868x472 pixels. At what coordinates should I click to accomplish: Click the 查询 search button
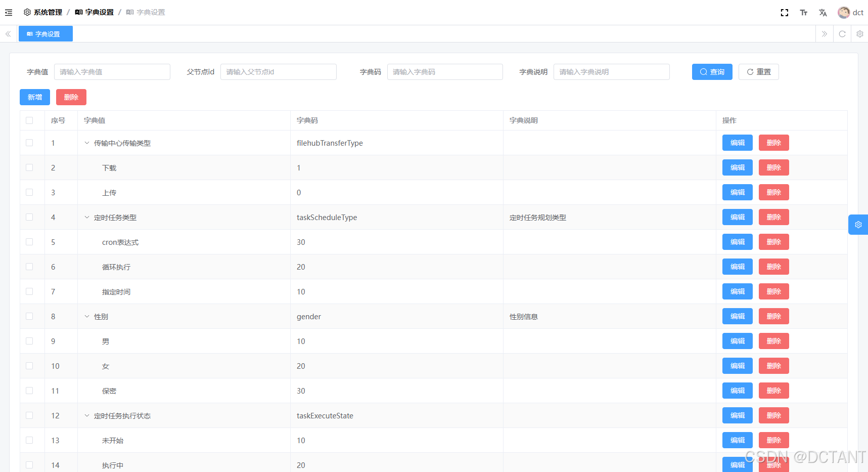(712, 72)
